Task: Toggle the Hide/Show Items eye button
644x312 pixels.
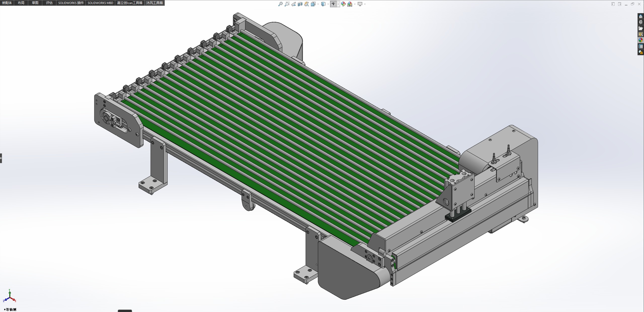Action: coord(333,4)
